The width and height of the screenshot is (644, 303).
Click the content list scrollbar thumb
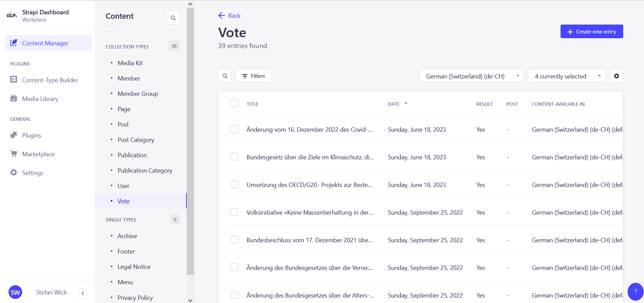coord(190,141)
